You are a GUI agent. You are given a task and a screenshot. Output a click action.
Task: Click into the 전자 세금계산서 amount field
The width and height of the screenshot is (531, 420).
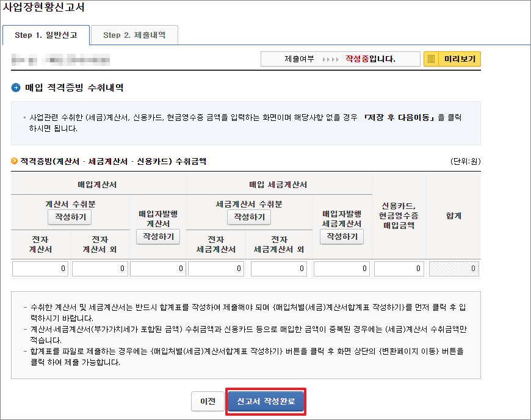[x=217, y=269]
